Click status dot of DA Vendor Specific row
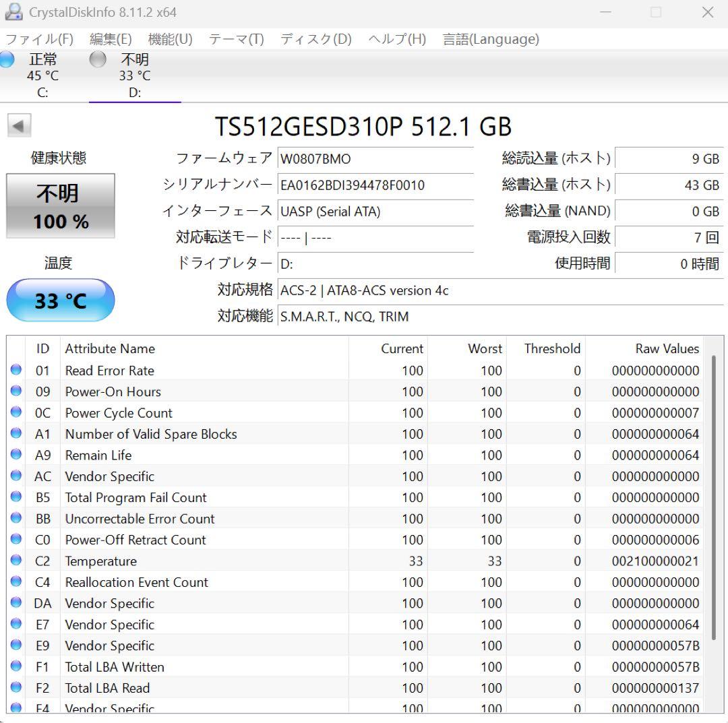Screen dimensions: 728x723 pyautogui.click(x=16, y=602)
